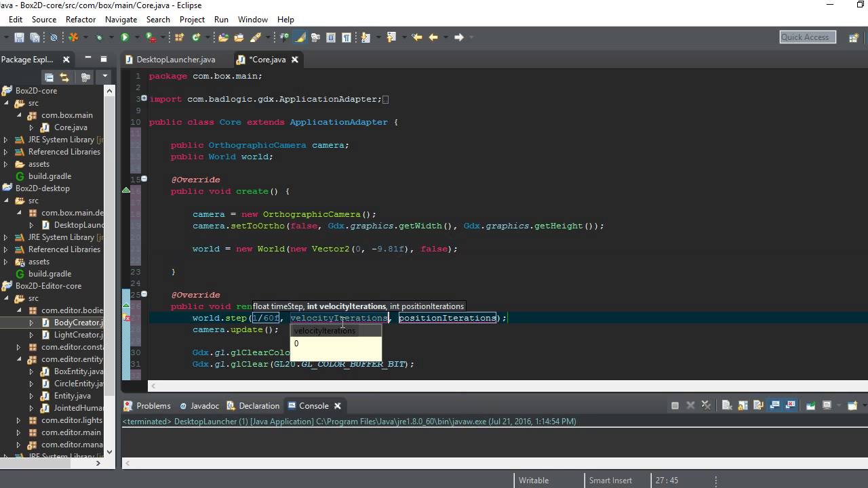Close the Console view tab

337,406
